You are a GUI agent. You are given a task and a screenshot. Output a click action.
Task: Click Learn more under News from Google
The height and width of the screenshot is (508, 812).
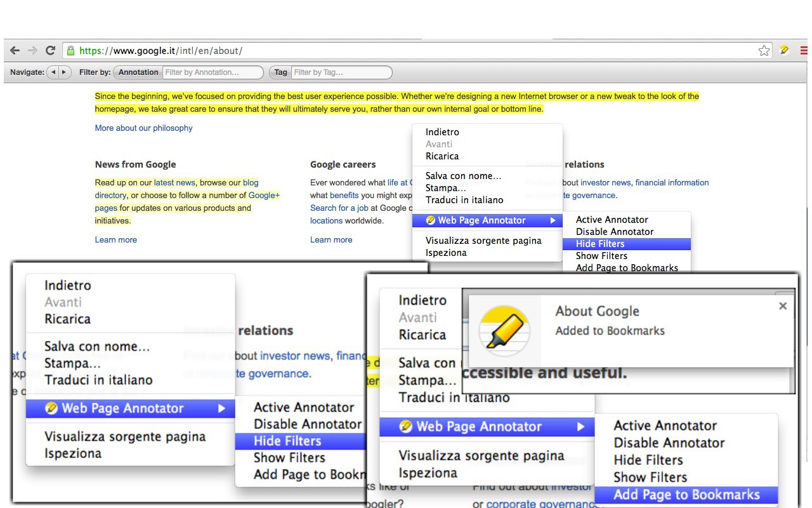116,239
